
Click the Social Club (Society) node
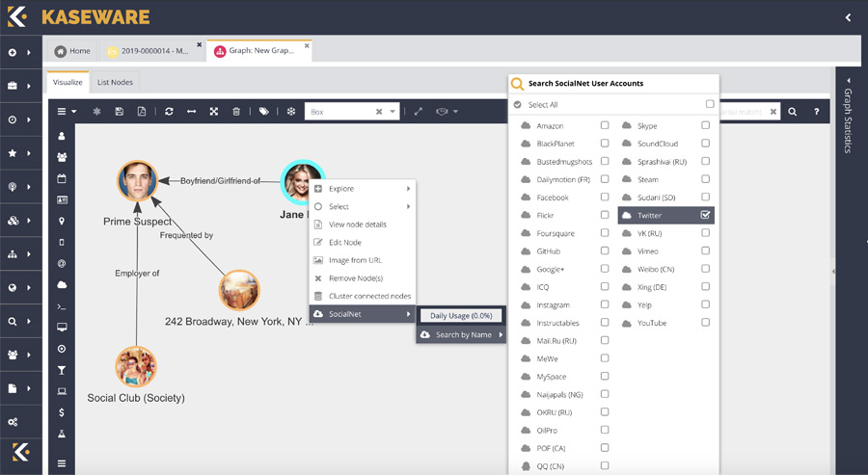pos(136,367)
